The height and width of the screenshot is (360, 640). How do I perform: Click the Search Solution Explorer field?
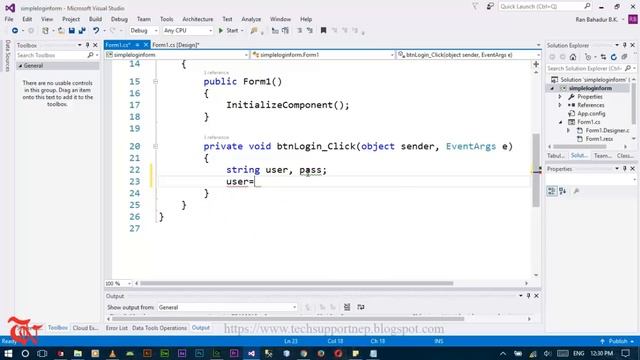585,69
